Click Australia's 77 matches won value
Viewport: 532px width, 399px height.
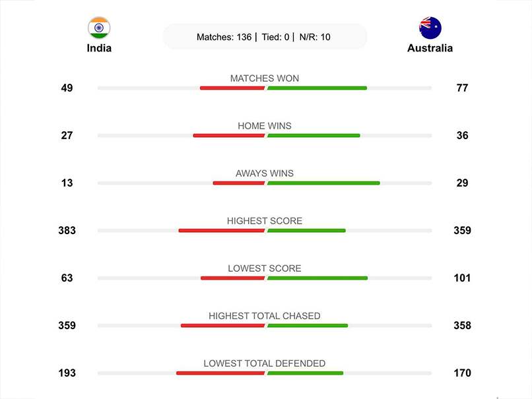tap(462, 88)
